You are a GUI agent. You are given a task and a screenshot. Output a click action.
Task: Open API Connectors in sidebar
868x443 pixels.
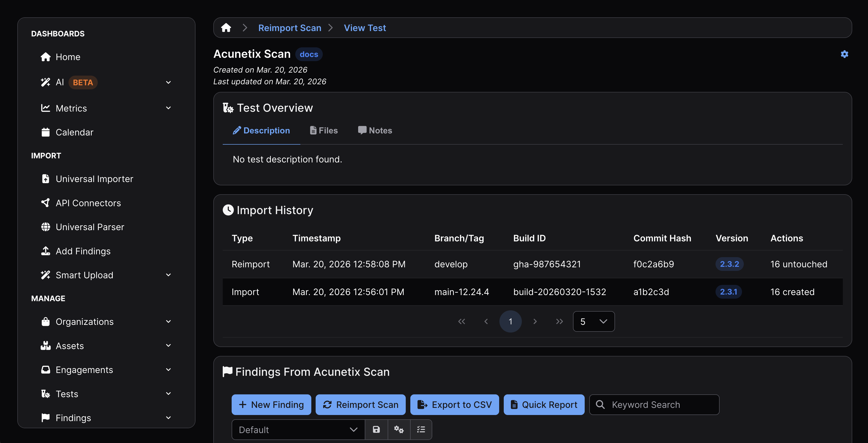coord(88,203)
